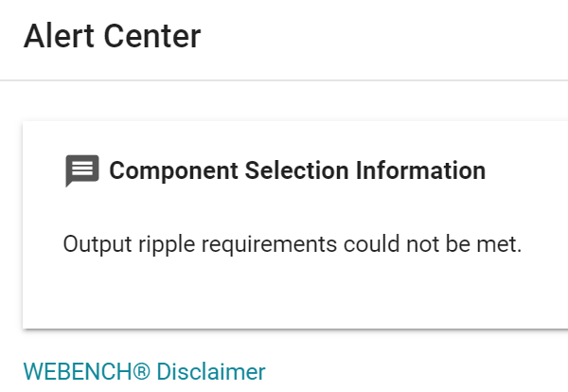
Task: Click the white lines inside the message icon
Action: click(x=82, y=169)
